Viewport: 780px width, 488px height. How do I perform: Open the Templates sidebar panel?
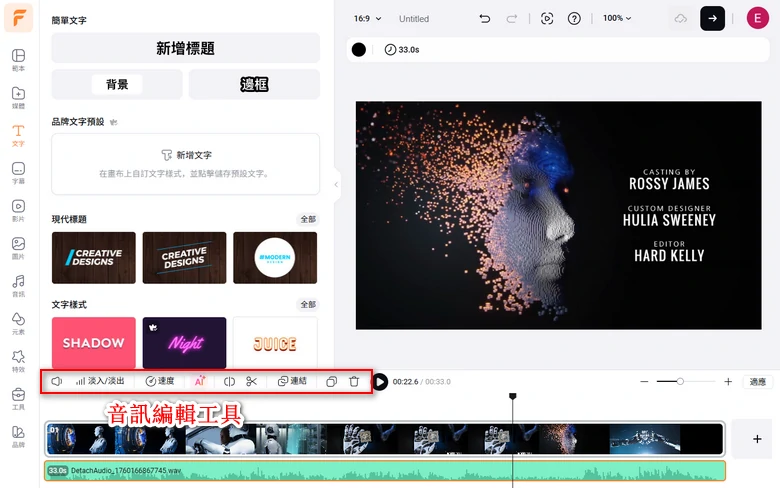(x=18, y=60)
